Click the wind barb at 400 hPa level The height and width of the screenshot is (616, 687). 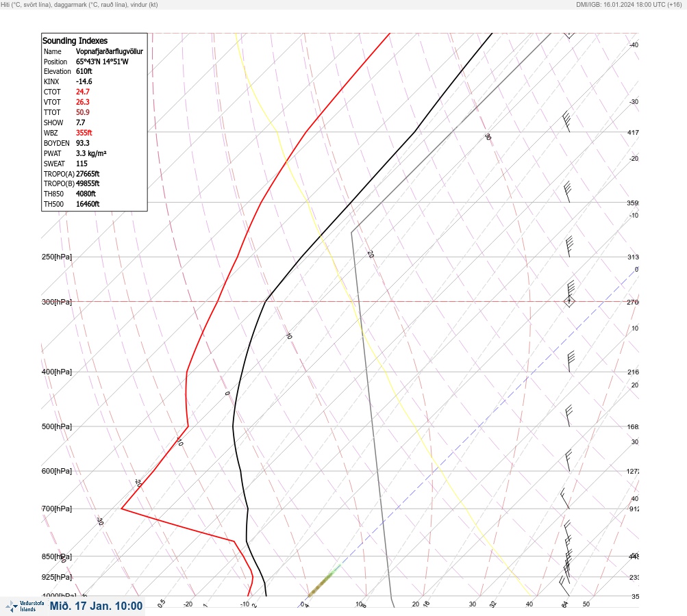[570, 361]
